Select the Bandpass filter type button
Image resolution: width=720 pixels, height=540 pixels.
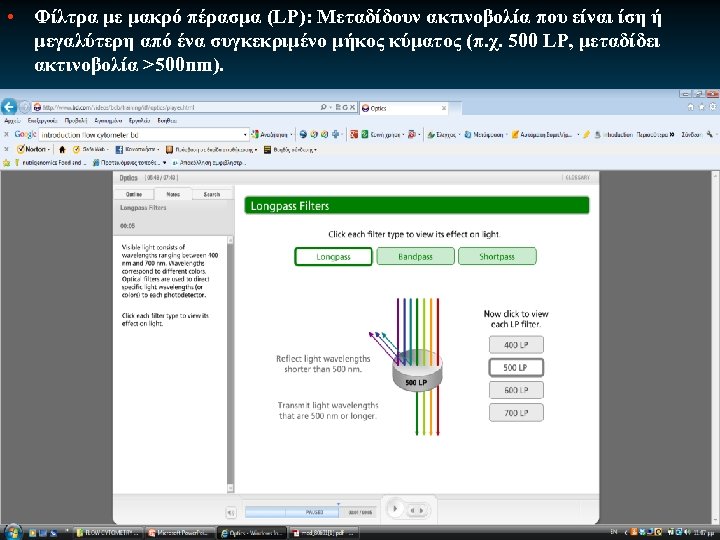(416, 257)
